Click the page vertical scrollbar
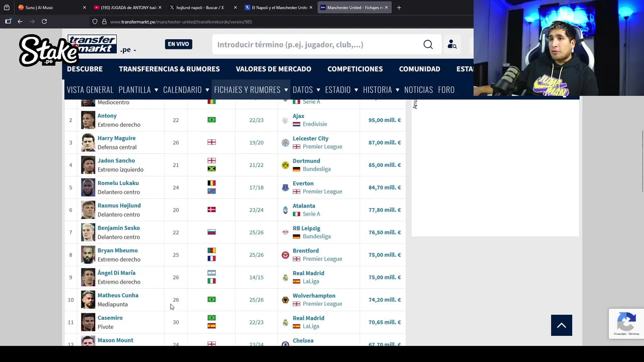Viewport: 644px width, 362px height. point(642,161)
